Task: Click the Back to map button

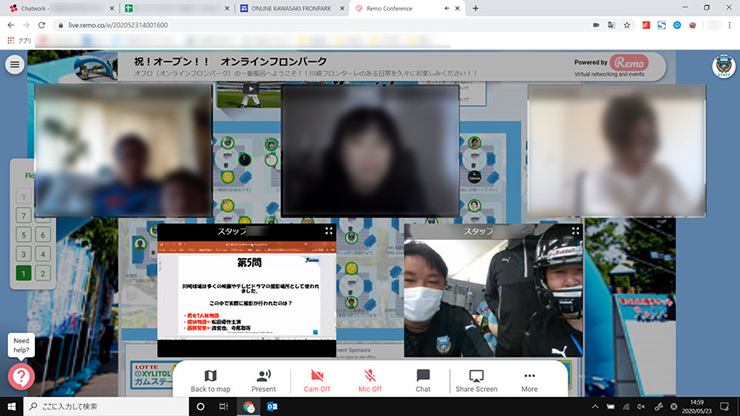Action: click(210, 381)
